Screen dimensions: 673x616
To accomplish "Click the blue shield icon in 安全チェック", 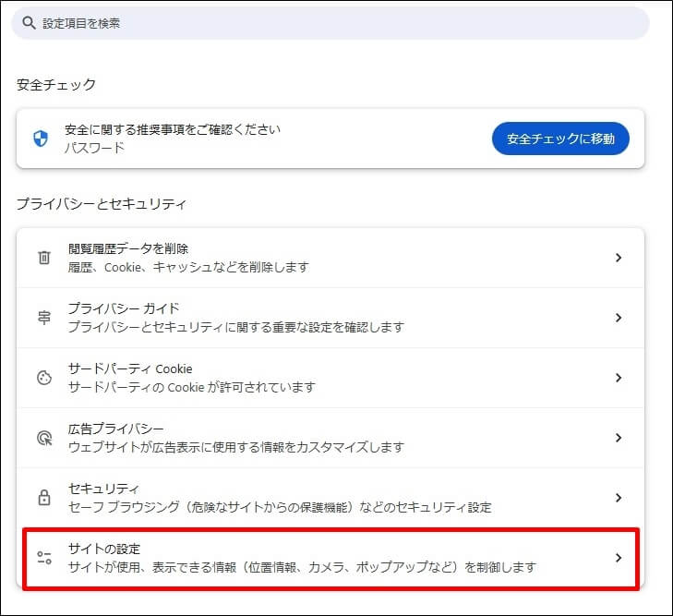I will coord(41,139).
